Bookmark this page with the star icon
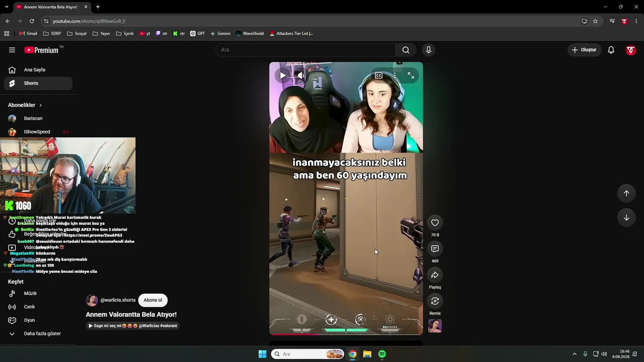The height and width of the screenshot is (362, 644). [595, 21]
